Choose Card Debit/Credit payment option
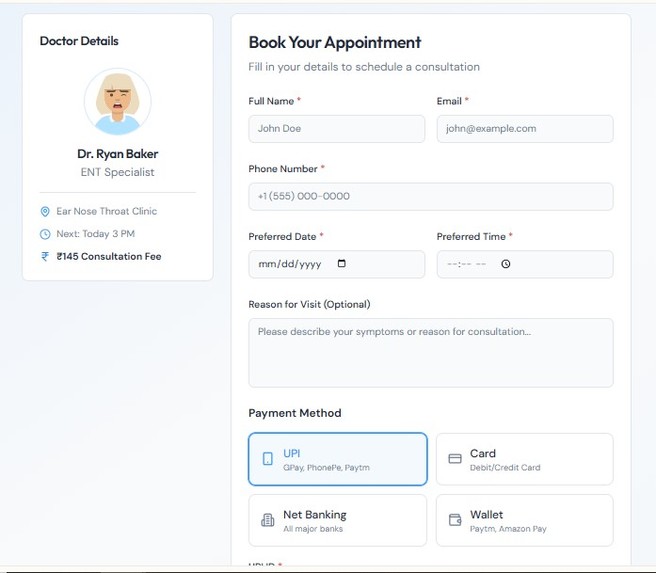656x573 pixels. coord(525,459)
